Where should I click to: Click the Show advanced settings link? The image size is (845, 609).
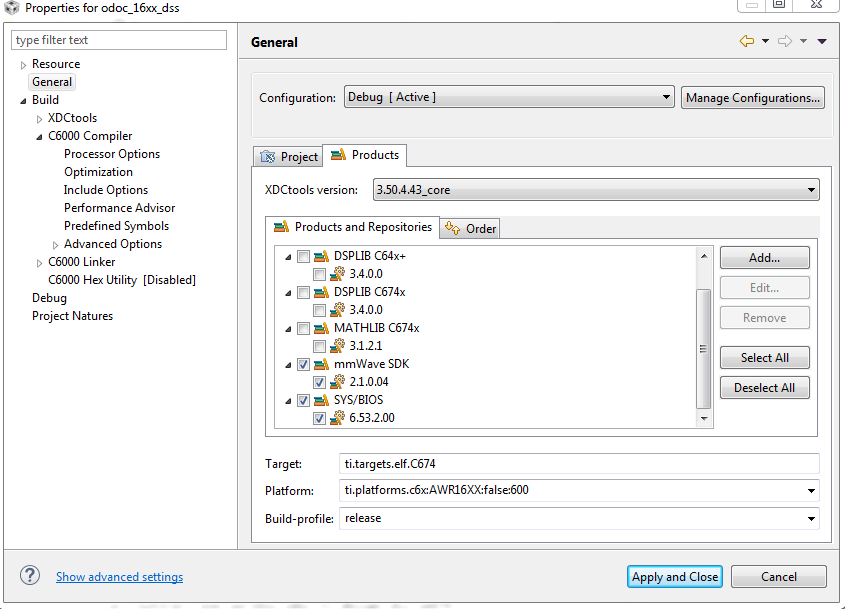(119, 576)
